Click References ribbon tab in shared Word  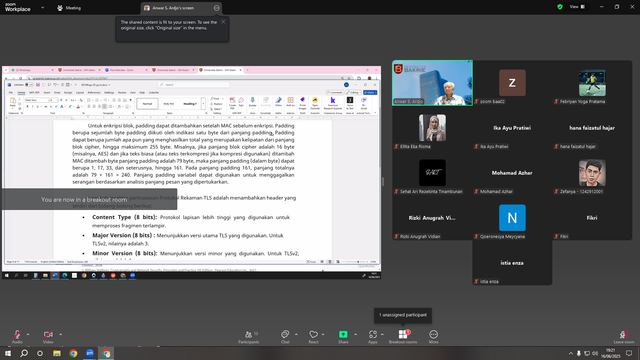pos(94,93)
